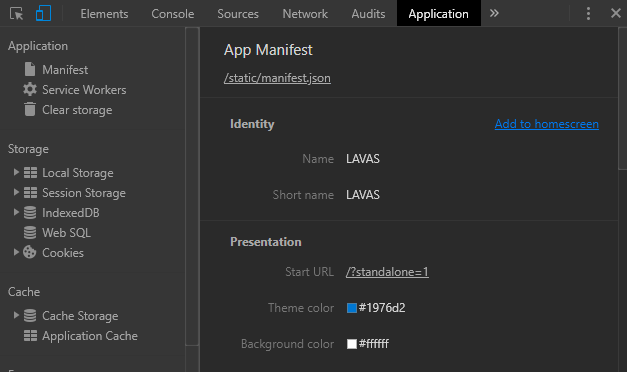Open the /static/manifest.json link
Screen dimensions: 627x372
277,78
